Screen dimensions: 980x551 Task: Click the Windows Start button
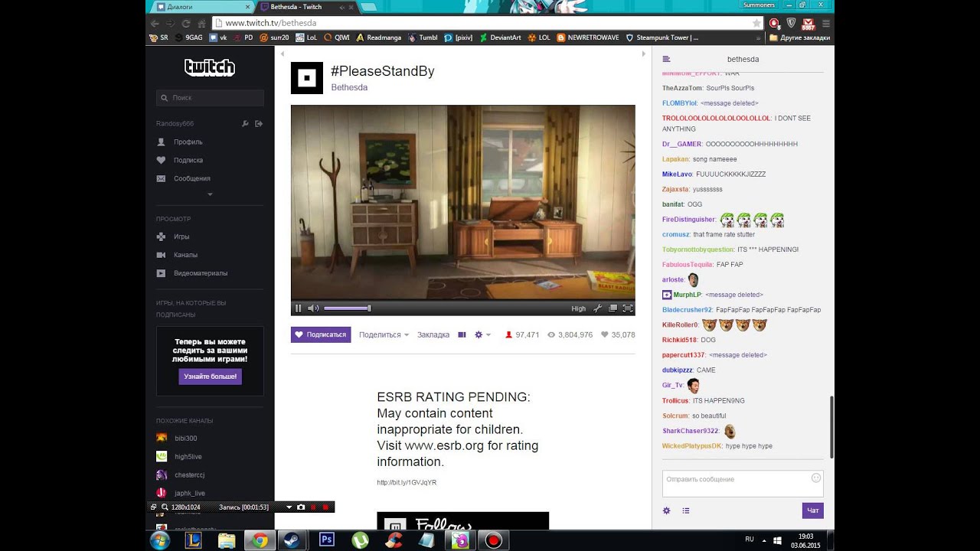pyautogui.click(x=160, y=540)
